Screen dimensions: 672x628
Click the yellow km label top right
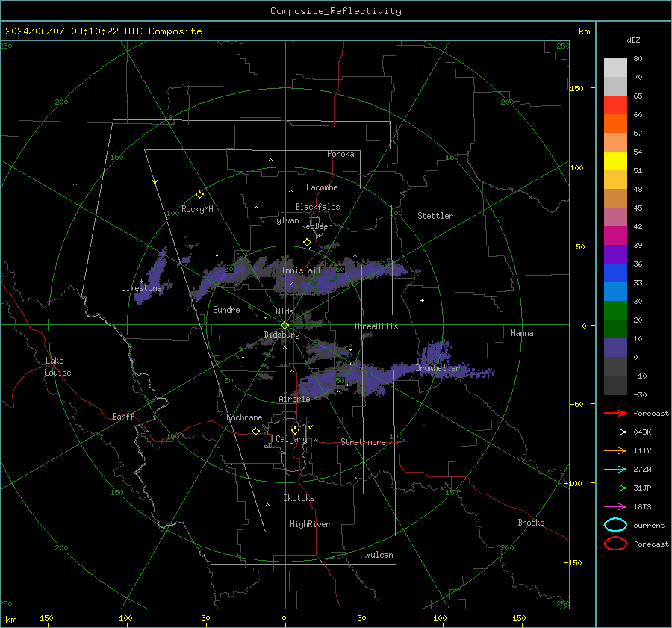point(584,31)
